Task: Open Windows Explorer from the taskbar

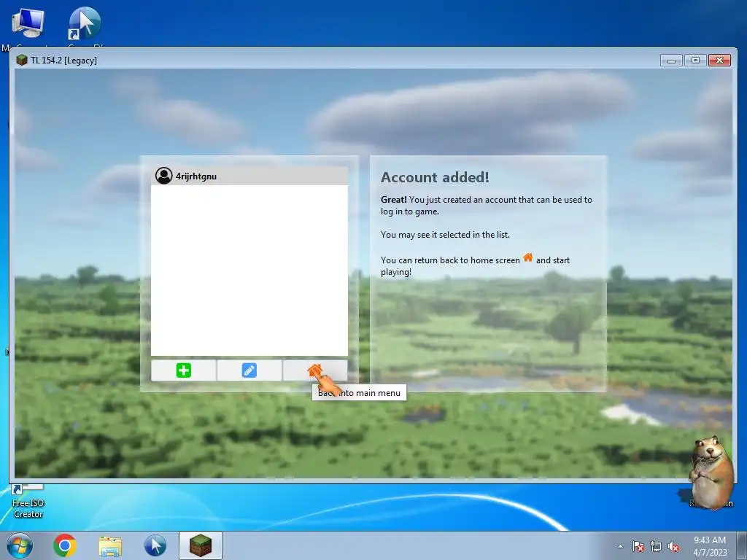Action: pos(110,545)
